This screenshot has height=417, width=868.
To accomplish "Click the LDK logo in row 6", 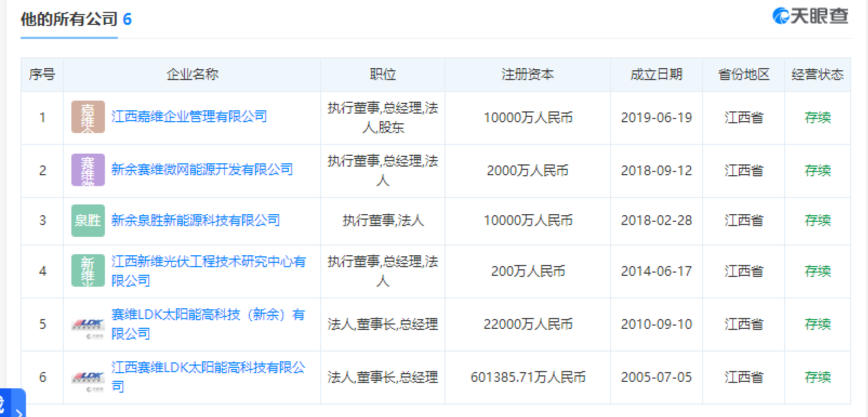I will point(88,378).
